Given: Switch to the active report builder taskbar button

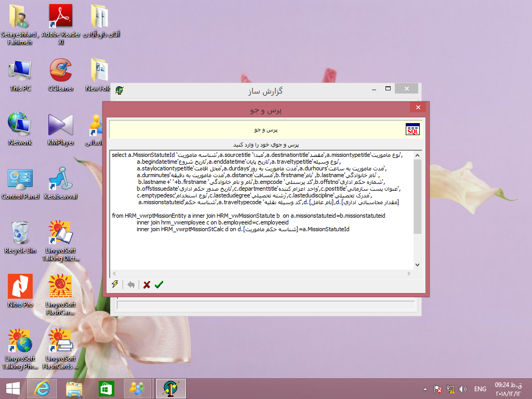Looking at the screenshot, I should click(x=170, y=389).
